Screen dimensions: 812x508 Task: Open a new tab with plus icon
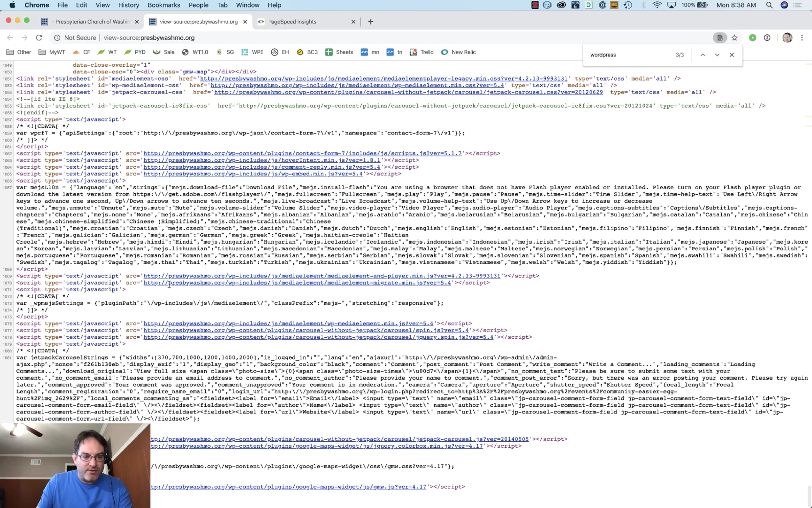point(370,22)
